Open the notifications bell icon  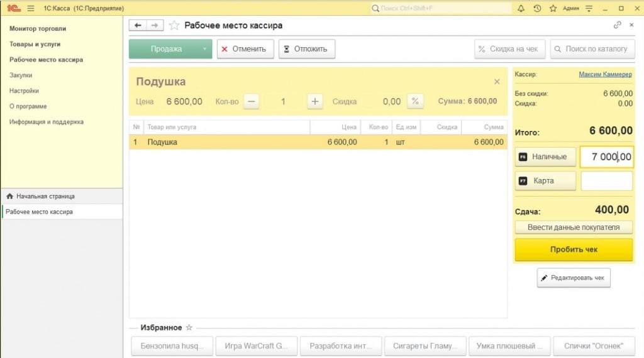tap(521, 8)
